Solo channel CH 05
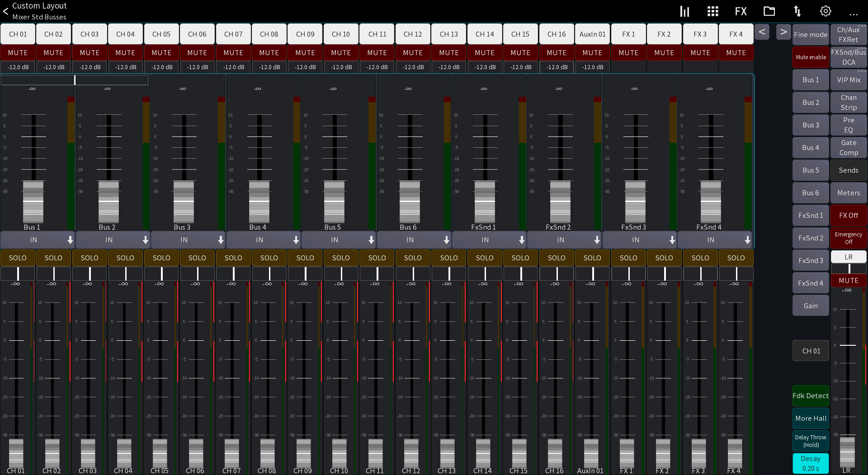Viewport: 868px width, 475px height. click(x=161, y=258)
